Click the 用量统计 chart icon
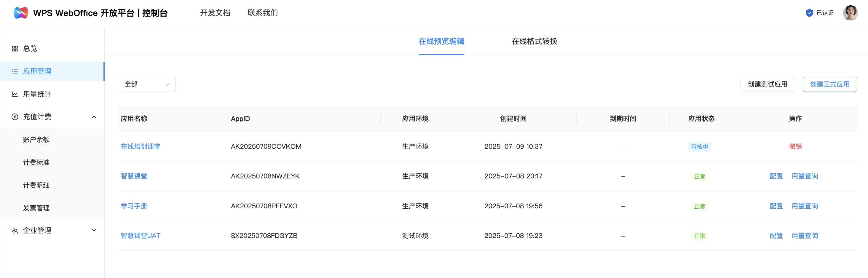 (15, 94)
